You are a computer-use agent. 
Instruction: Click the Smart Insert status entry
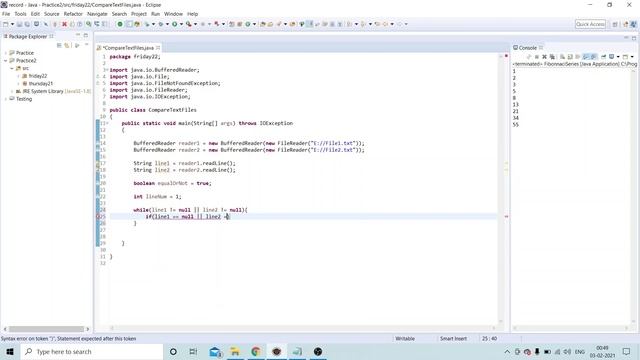click(x=453, y=338)
